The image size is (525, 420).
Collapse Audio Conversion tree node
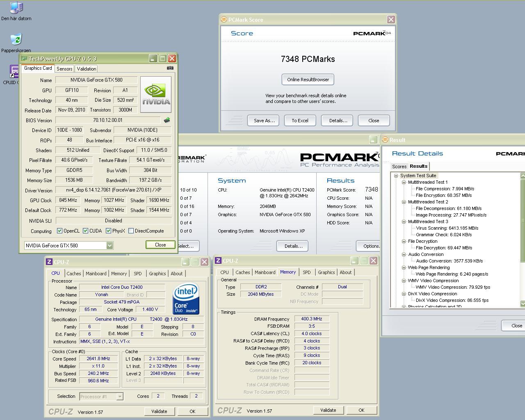click(x=404, y=254)
